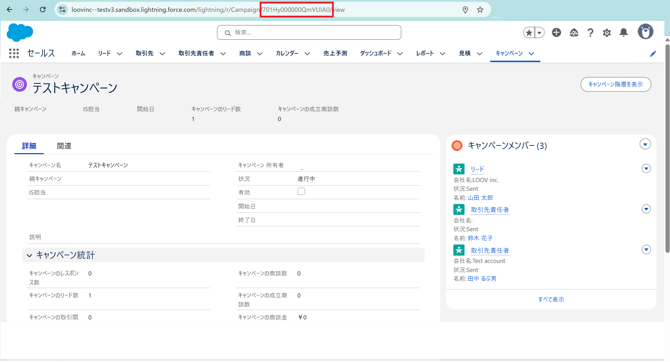Expand the 取引先 navigation chevron
This screenshot has height=362, width=670.
point(162,53)
